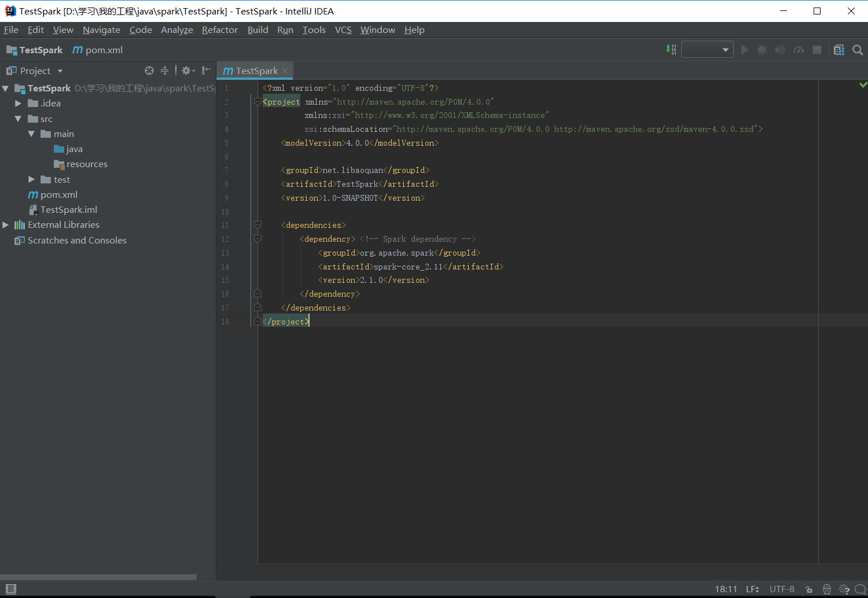Screen dimensions: 868x598
Task: Open the Window menu
Action: pyautogui.click(x=378, y=30)
